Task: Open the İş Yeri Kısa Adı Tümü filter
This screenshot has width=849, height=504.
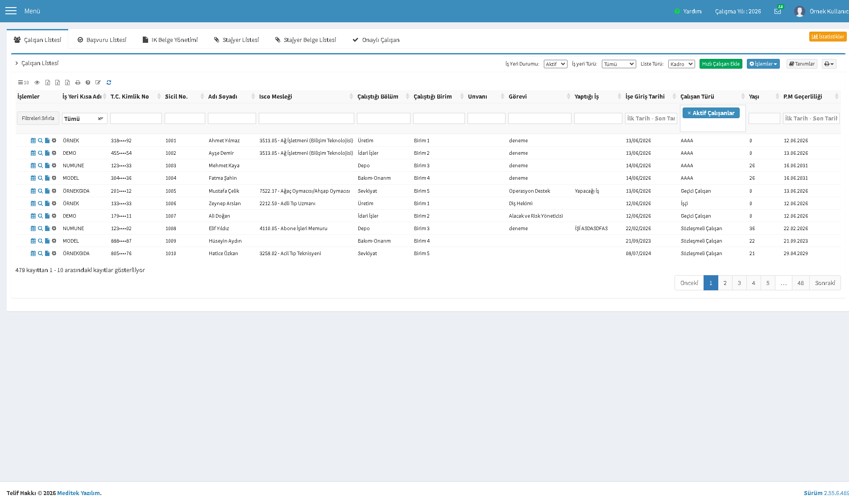Action: click(x=84, y=119)
